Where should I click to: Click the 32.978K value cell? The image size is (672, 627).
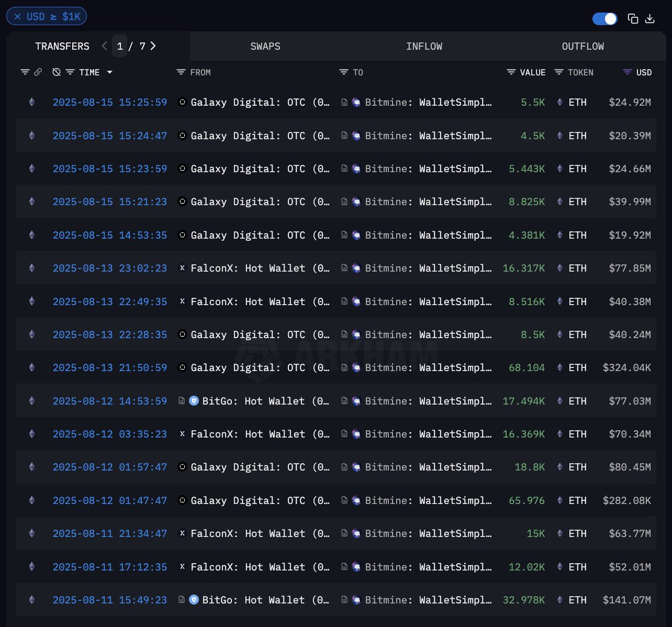[x=524, y=600]
